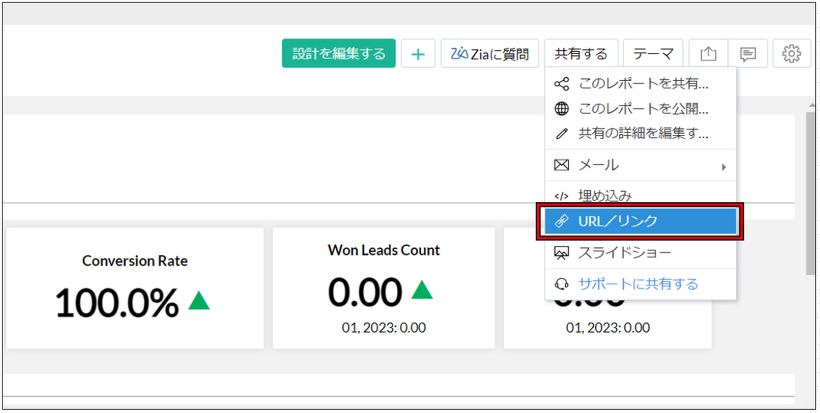Click the share icon beside このレポートを共有

(x=562, y=84)
